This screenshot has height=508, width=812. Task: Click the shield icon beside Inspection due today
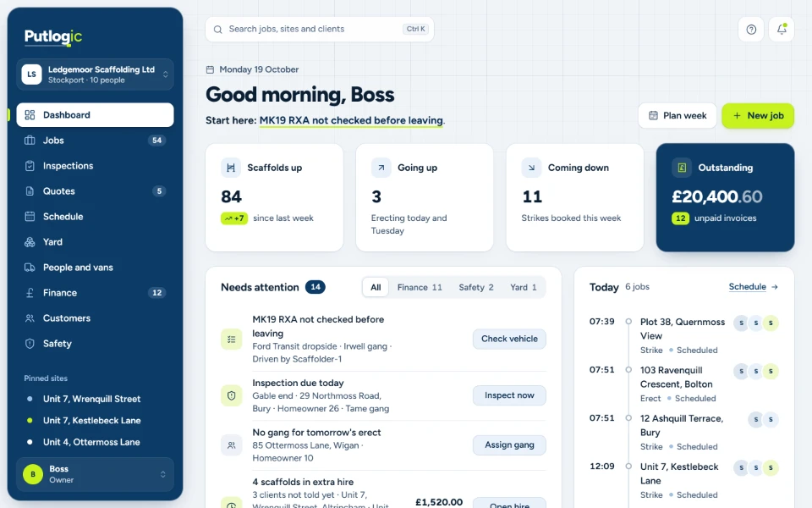(232, 395)
